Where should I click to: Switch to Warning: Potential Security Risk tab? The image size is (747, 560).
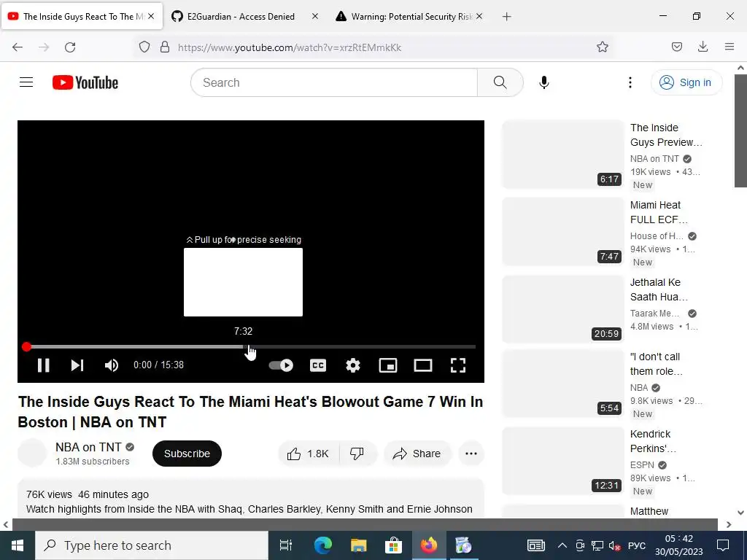[411, 17]
